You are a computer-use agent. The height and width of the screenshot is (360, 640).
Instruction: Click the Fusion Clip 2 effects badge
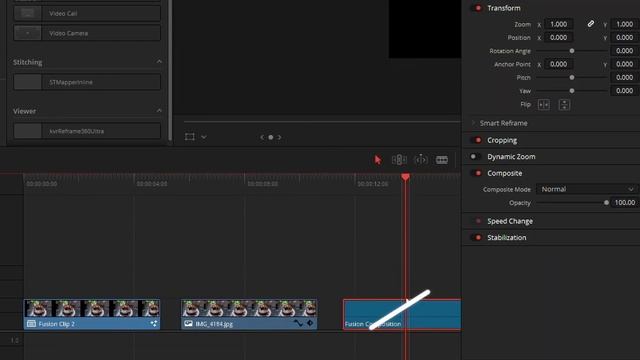153,324
